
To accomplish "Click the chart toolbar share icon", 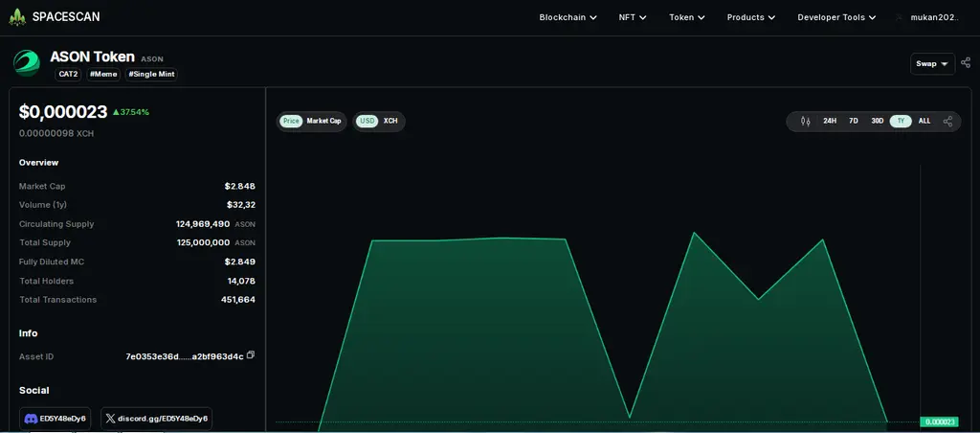I will 948,122.
